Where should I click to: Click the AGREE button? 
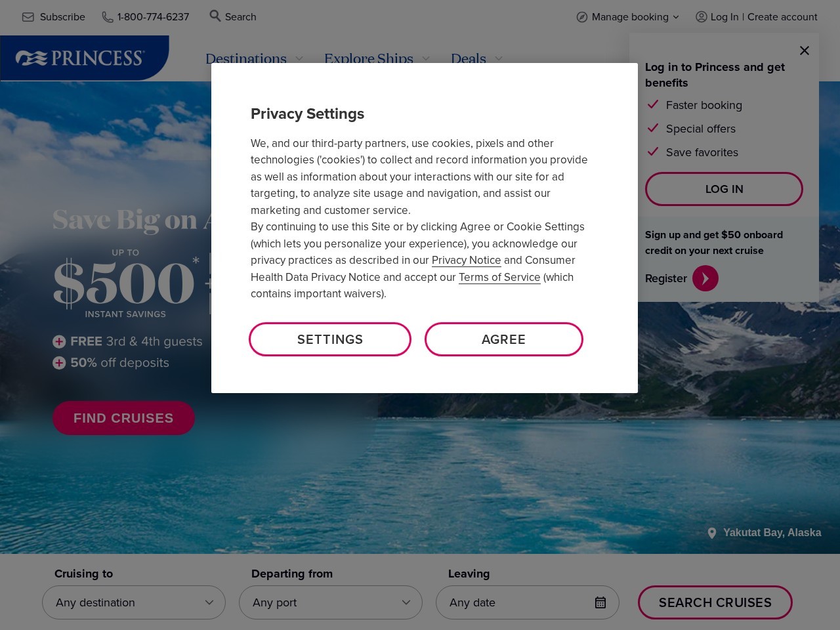click(503, 339)
